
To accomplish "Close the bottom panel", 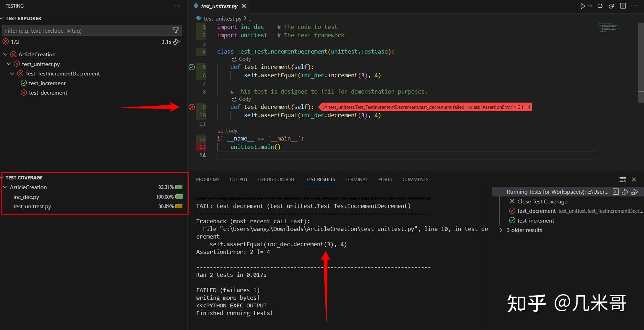I will tap(634, 179).
